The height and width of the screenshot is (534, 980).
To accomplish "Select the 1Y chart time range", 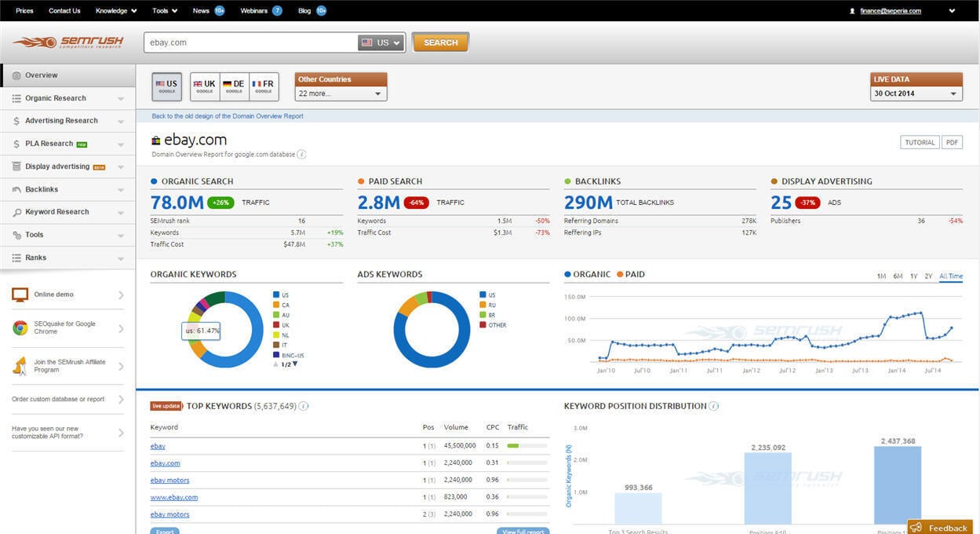I will (913, 276).
